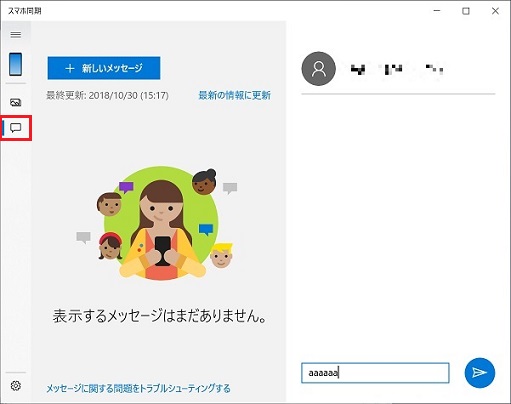This screenshot has width=511, height=404.
Task: Select the linked phone device icon
Action: click(16, 64)
